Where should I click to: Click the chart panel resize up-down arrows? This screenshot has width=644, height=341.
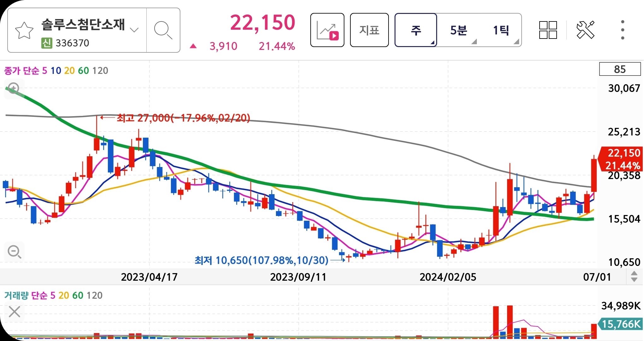(x=634, y=277)
